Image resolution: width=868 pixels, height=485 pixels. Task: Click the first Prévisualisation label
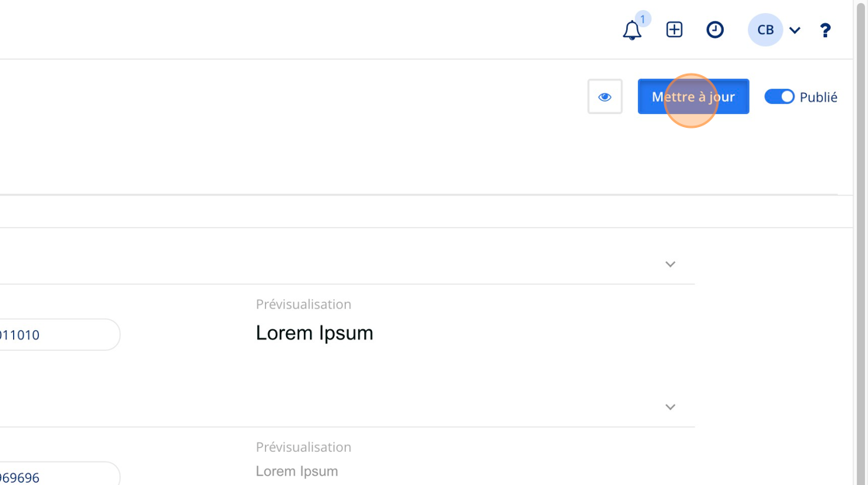pyautogui.click(x=303, y=304)
